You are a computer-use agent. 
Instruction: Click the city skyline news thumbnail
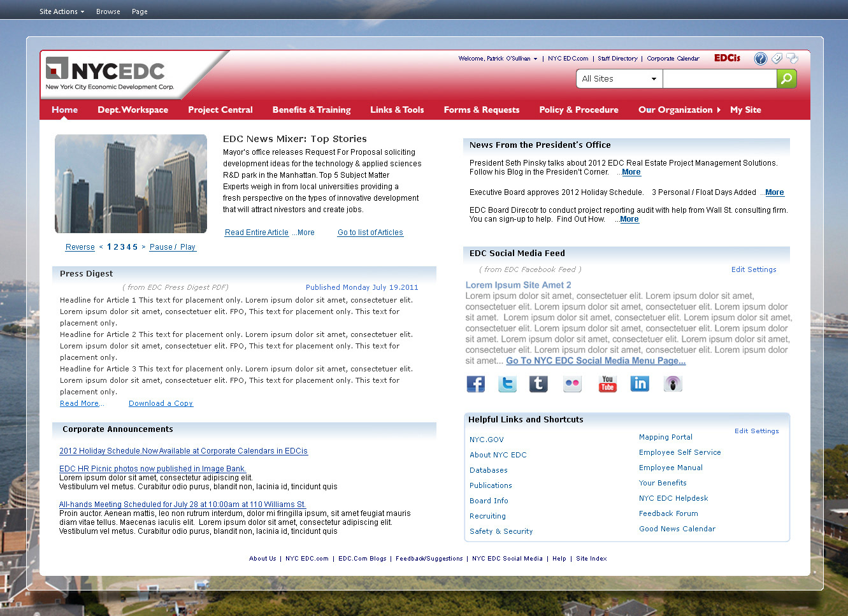point(131,183)
